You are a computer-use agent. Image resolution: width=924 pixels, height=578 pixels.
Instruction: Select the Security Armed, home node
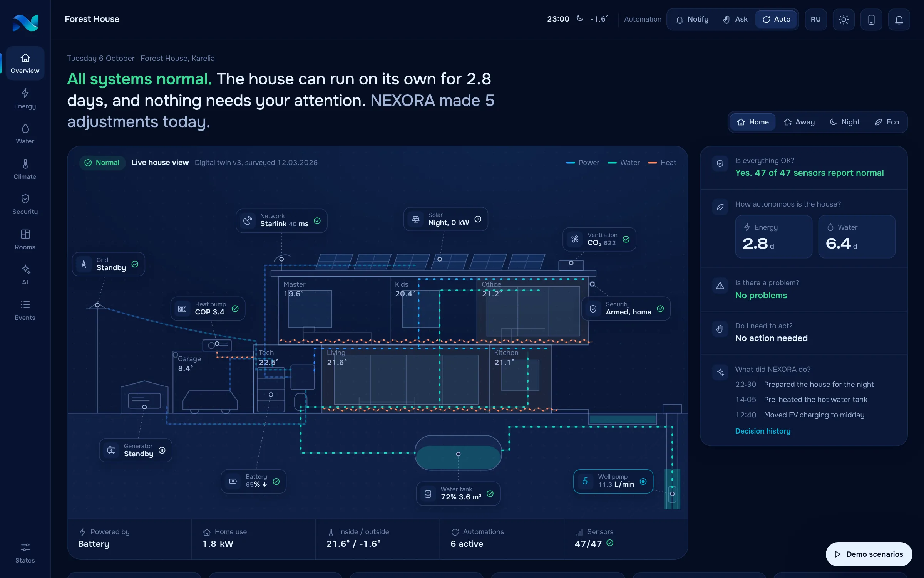point(626,308)
